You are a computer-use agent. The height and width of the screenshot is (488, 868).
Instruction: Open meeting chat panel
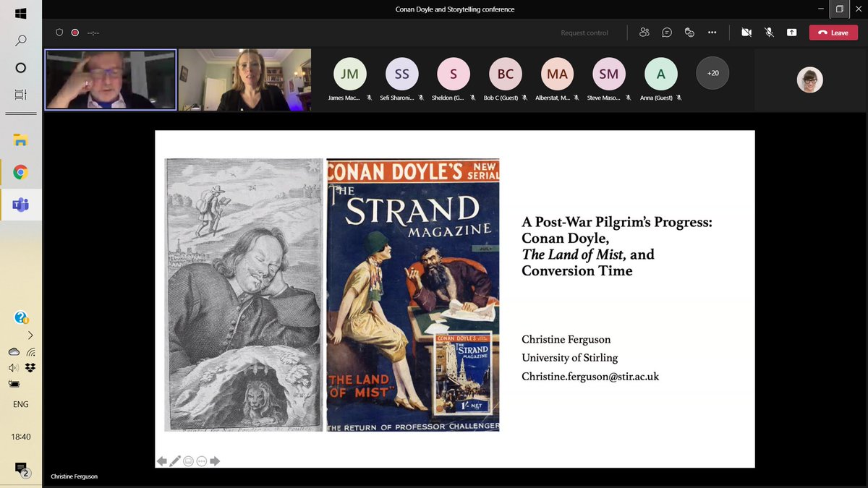pyautogui.click(x=667, y=33)
